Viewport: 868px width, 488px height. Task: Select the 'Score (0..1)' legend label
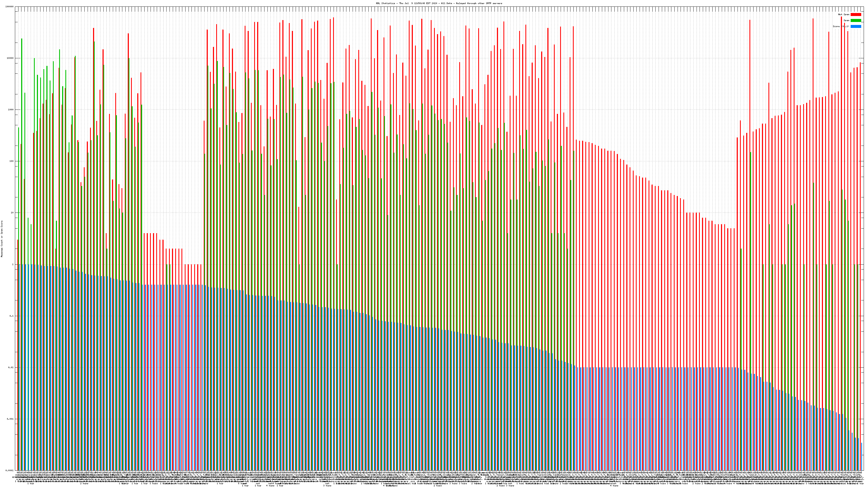click(x=841, y=26)
